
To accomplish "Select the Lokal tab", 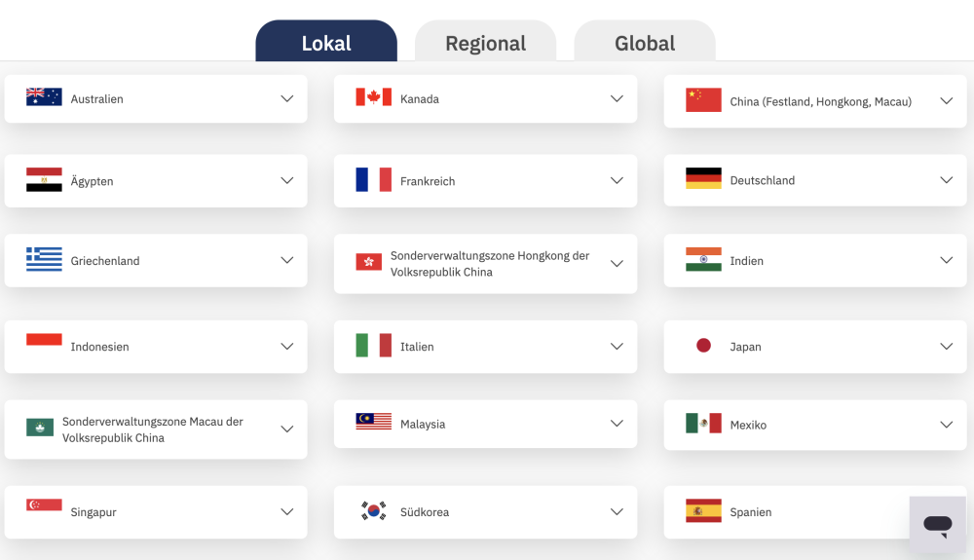I will pyautogui.click(x=326, y=41).
